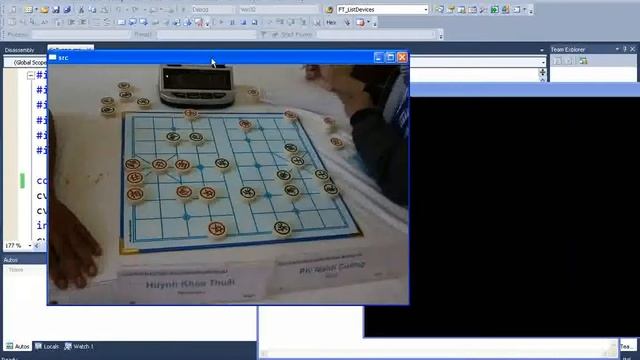
Task: Click the Open File folder icon
Action: point(44,9)
